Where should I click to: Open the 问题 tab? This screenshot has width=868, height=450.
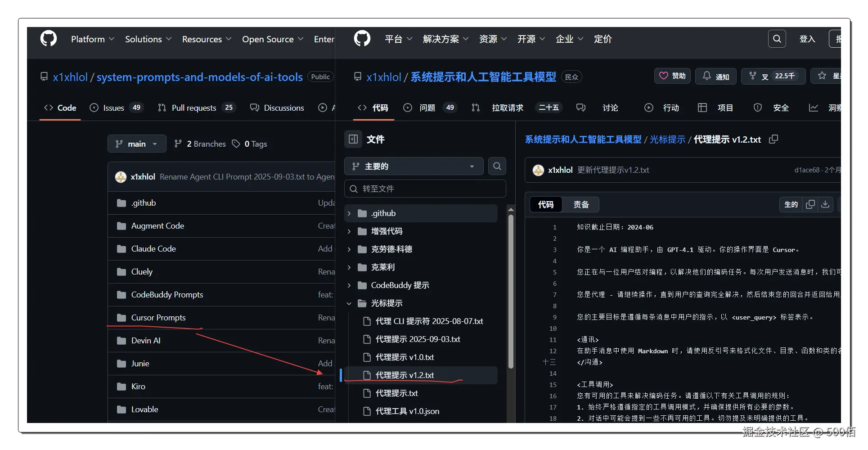[430, 108]
